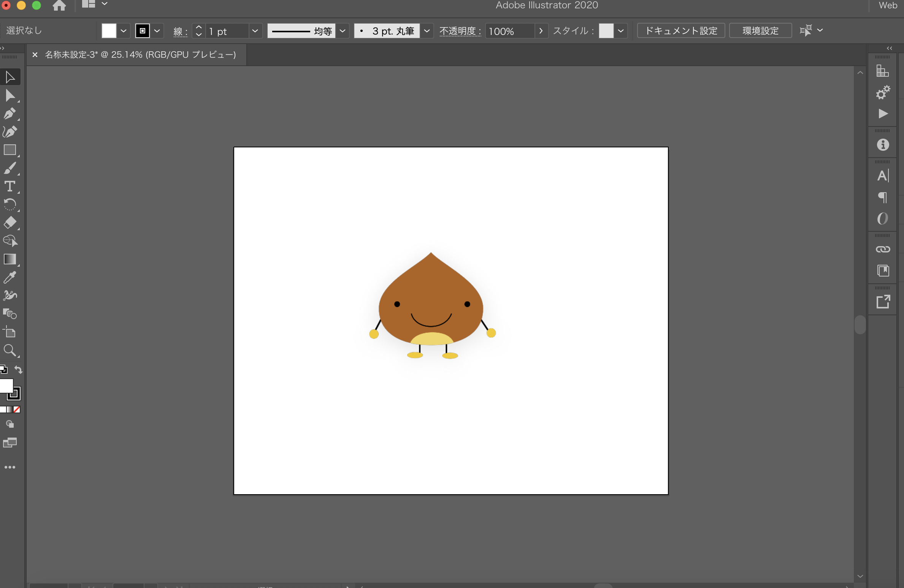Select the Selection tool arrow

10,77
